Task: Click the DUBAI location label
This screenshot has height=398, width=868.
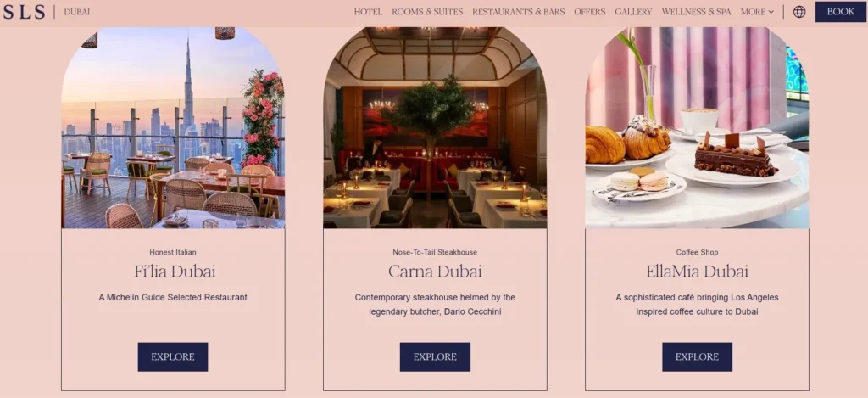Action: [x=77, y=12]
